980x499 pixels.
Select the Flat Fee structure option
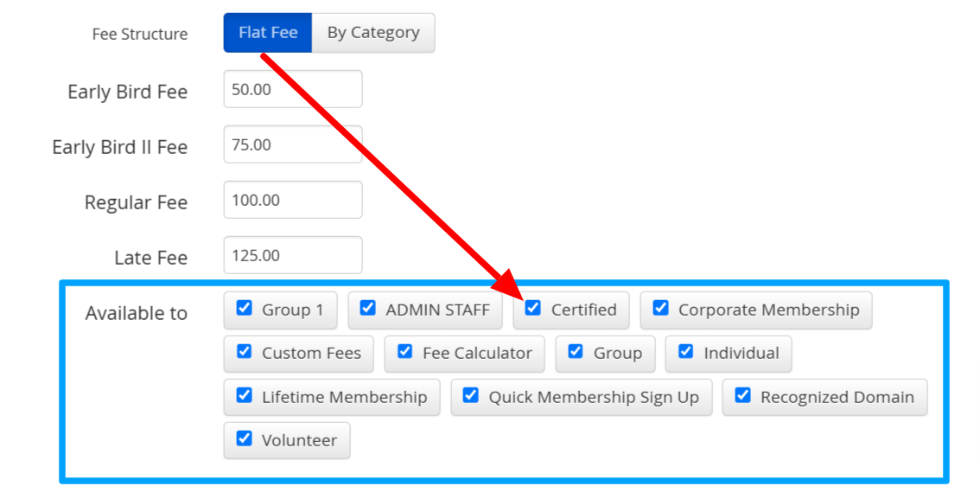[x=268, y=33]
